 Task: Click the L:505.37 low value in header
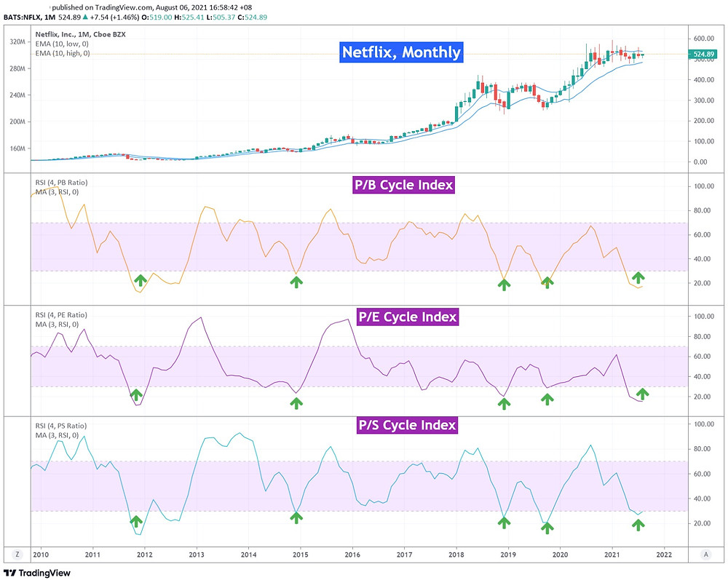coord(221,17)
